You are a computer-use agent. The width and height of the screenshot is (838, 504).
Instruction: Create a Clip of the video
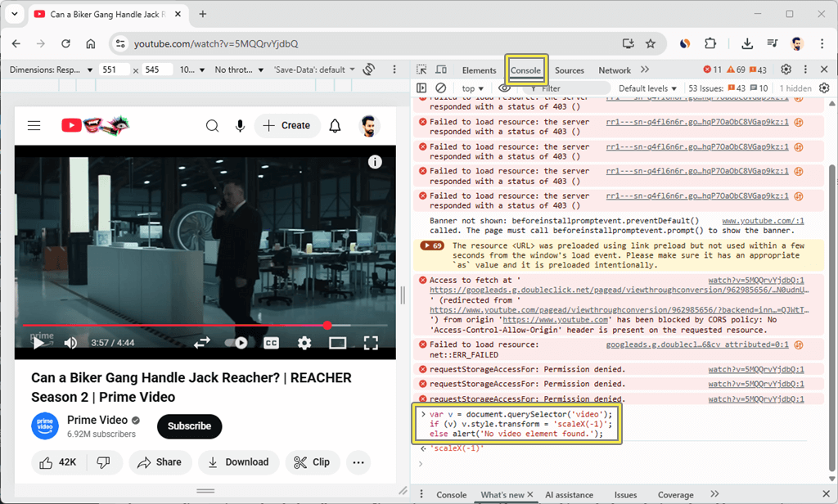313,462
